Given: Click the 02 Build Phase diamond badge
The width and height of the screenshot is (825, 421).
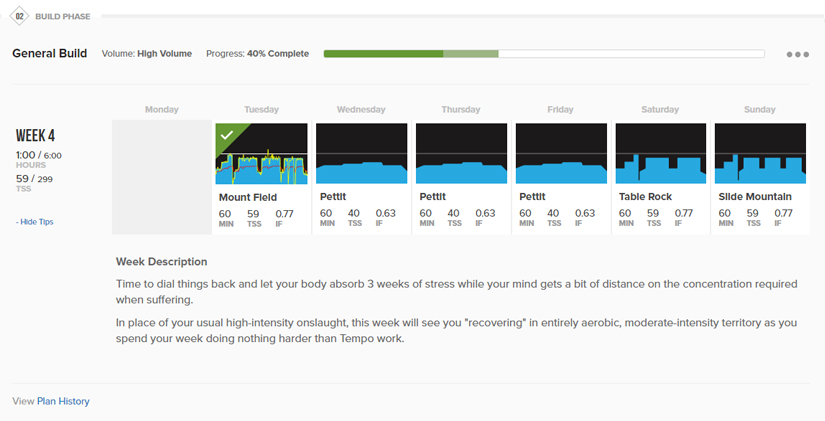Looking at the screenshot, I should (19, 16).
